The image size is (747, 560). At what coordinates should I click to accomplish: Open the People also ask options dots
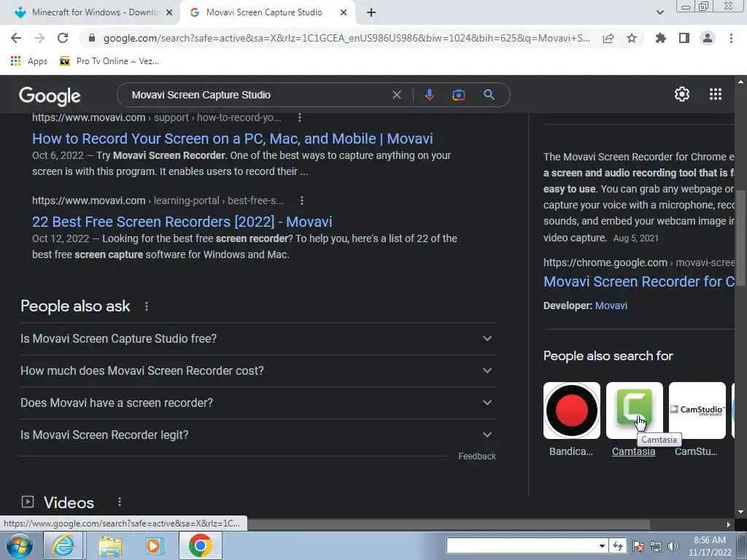tap(147, 306)
